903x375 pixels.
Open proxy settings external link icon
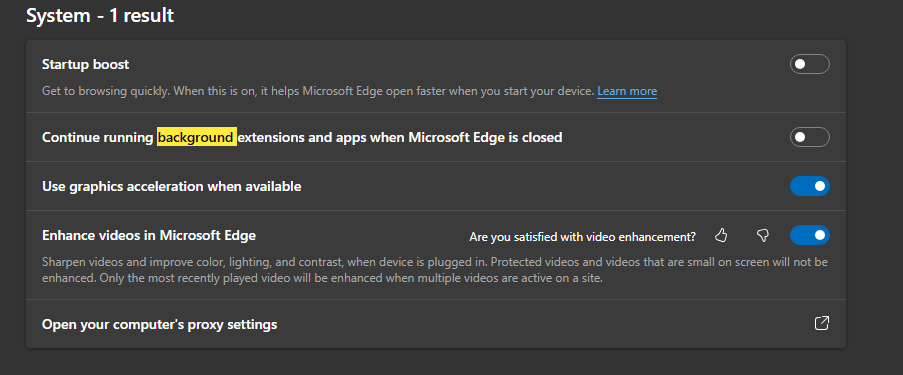[822, 323]
